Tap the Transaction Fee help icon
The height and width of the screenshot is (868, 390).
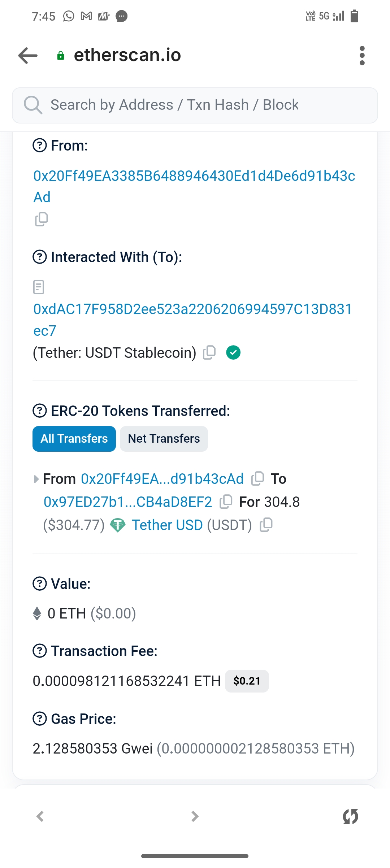40,651
